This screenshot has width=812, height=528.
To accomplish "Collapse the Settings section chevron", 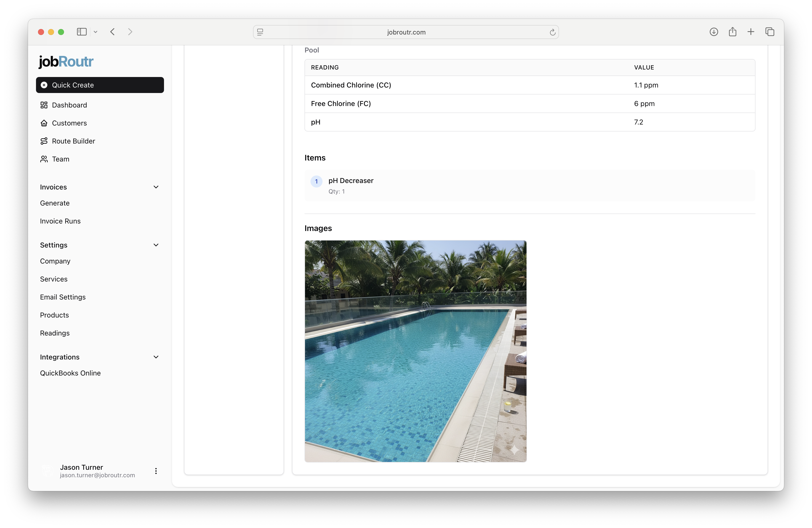I will (x=156, y=245).
